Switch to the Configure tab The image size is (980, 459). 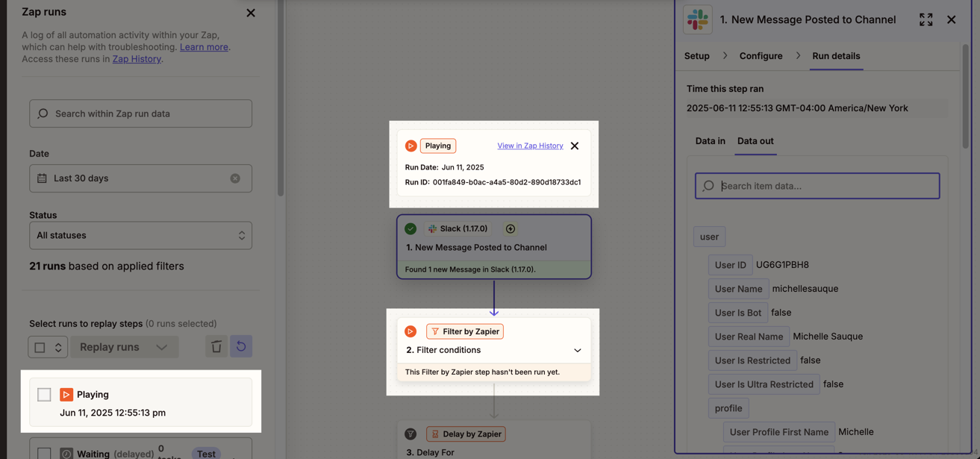761,56
